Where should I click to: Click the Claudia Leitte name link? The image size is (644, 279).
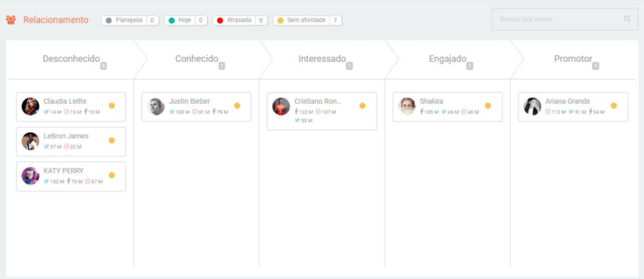pos(65,101)
